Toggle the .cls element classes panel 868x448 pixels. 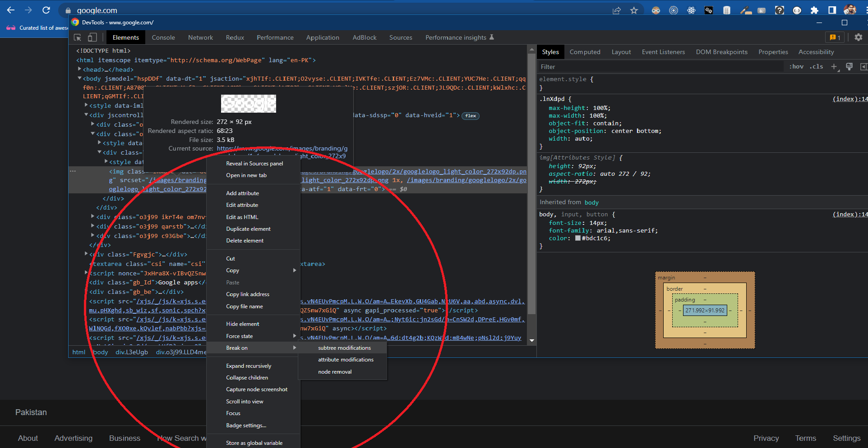[x=816, y=67]
